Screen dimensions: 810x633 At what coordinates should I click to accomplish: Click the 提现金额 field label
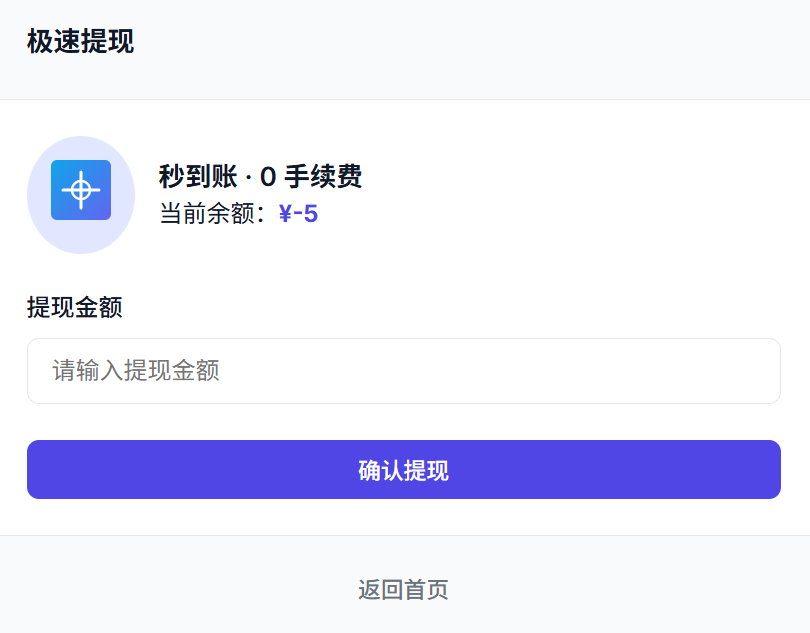coord(75,307)
